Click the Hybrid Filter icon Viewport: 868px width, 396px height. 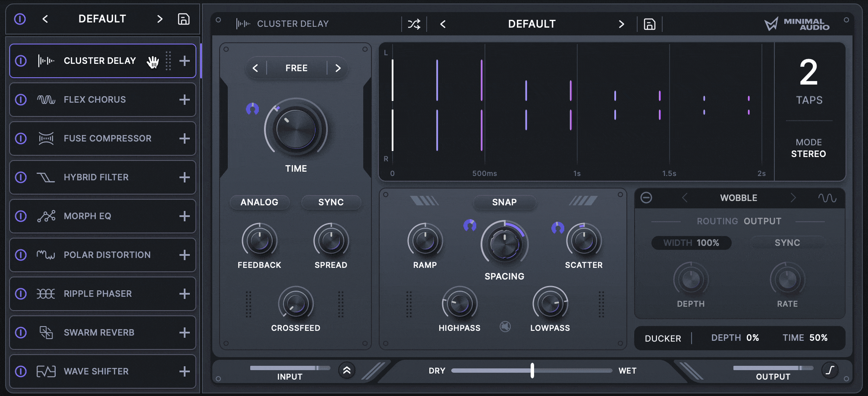click(x=46, y=177)
